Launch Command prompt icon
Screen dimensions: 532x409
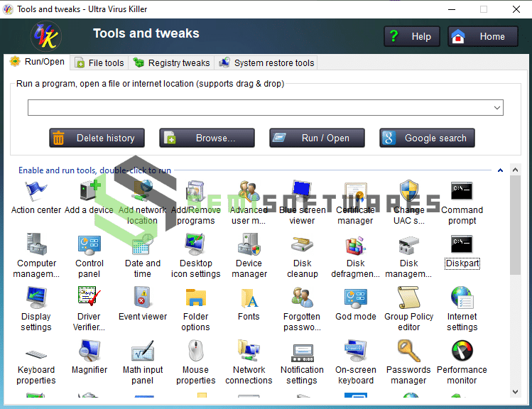(x=462, y=191)
